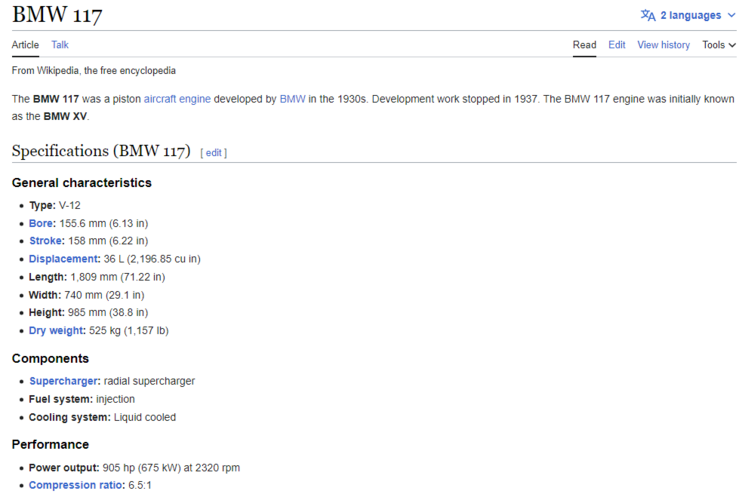Open the Edit tab

[x=616, y=45]
